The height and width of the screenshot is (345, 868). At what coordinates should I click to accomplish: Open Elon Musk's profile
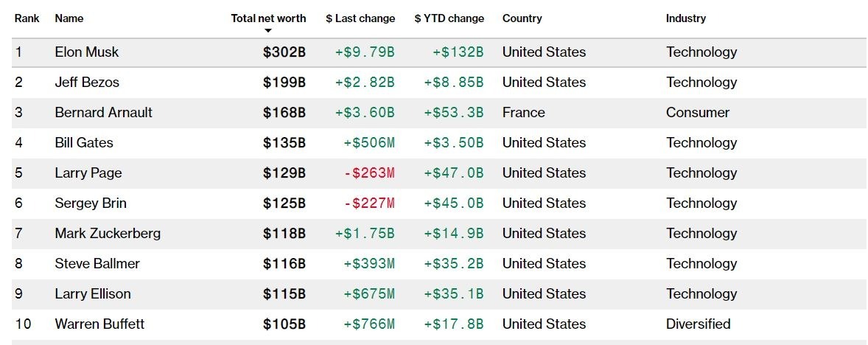tap(86, 52)
